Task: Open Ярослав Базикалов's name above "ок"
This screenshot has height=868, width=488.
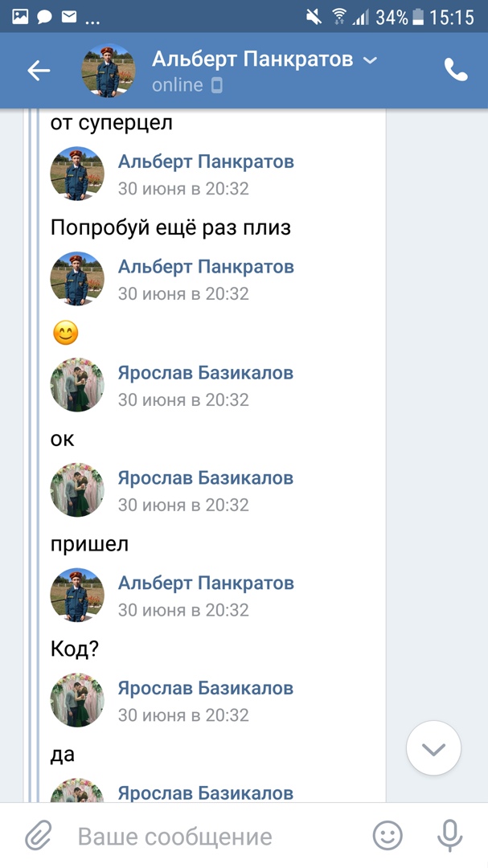Action: (206, 373)
